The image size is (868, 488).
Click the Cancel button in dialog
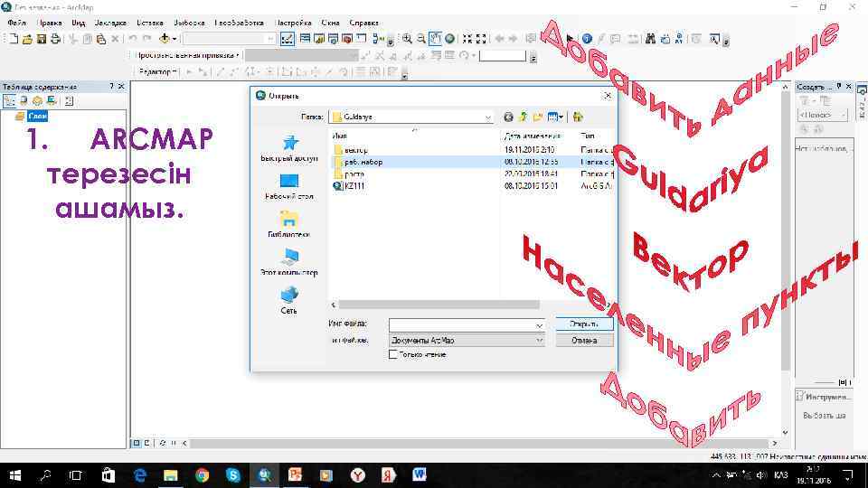(x=584, y=341)
